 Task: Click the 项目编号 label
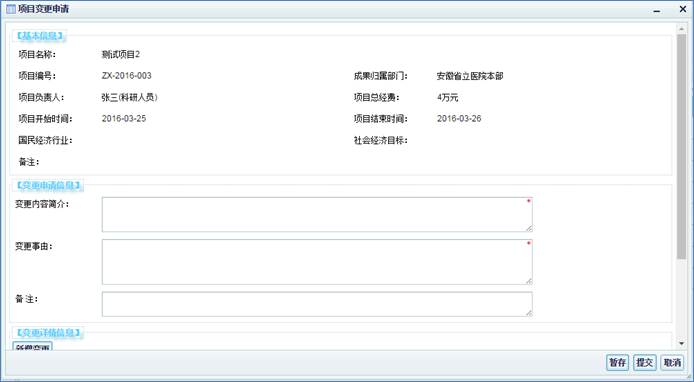tap(37, 76)
